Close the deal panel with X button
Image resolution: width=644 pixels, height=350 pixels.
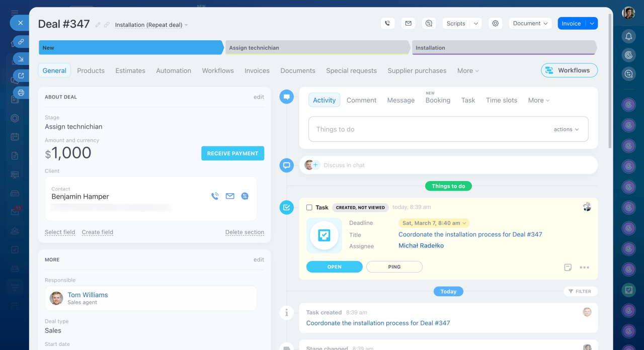coord(20,23)
